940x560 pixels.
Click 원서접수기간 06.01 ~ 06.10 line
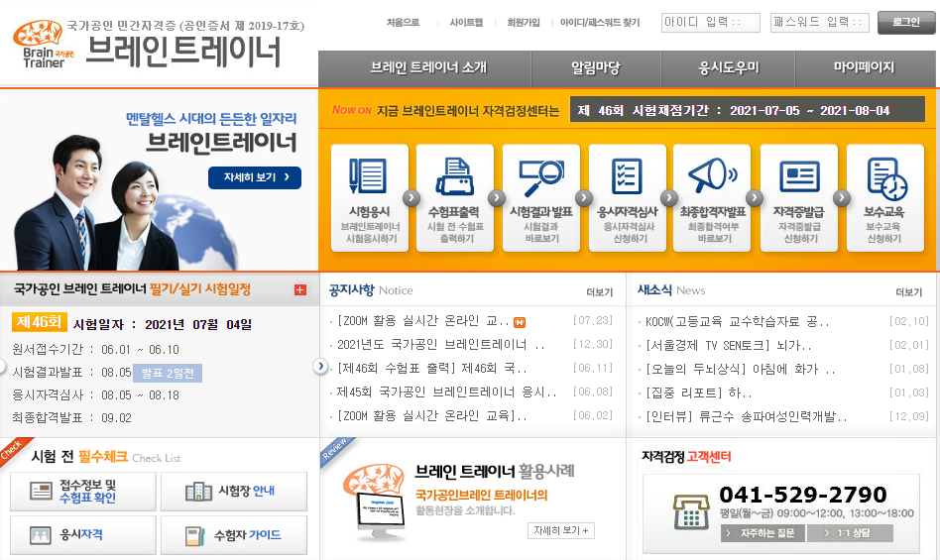95,350
